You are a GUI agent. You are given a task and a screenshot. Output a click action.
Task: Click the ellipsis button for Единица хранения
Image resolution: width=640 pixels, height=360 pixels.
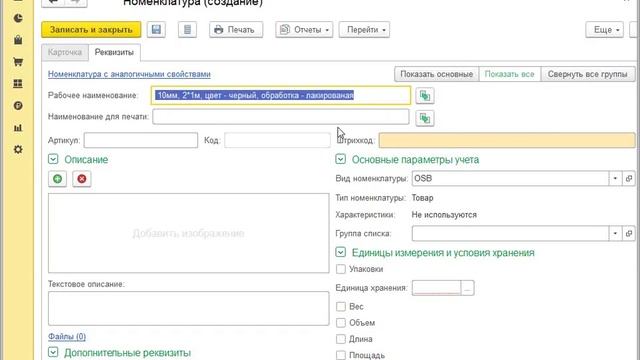[x=467, y=288]
